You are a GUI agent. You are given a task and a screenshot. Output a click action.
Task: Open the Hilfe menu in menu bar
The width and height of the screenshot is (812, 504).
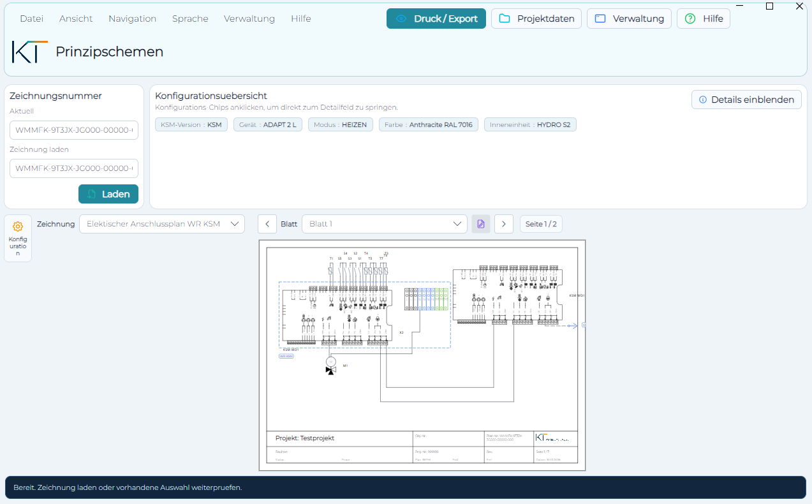[x=301, y=19]
